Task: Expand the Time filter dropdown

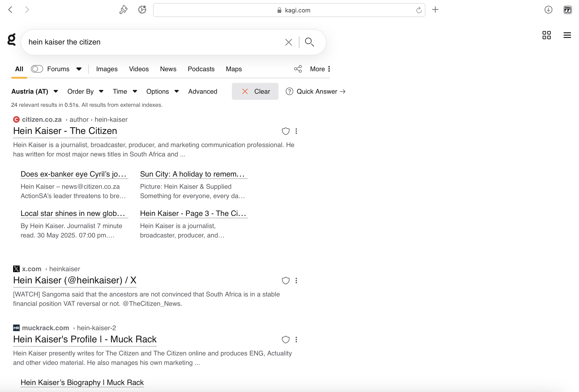Action: click(x=125, y=91)
